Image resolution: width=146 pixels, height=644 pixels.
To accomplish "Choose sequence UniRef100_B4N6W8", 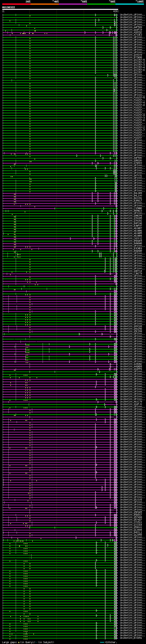I will [131, 243].
